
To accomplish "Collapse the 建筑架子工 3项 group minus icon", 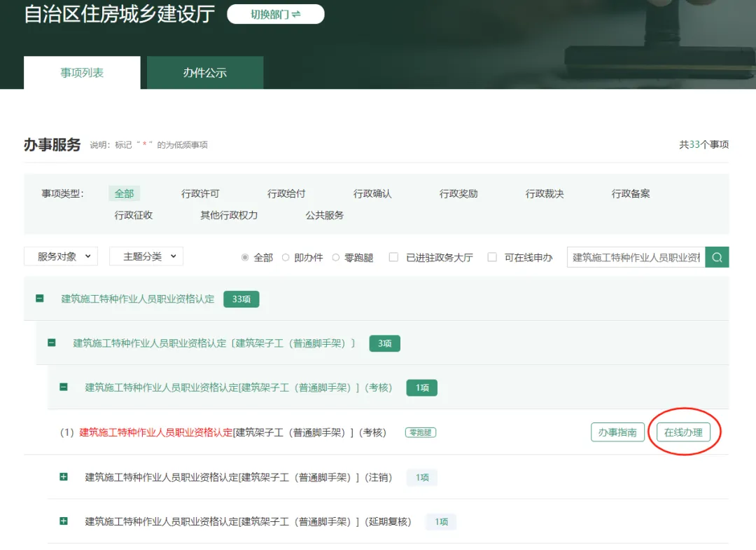I will (x=52, y=343).
